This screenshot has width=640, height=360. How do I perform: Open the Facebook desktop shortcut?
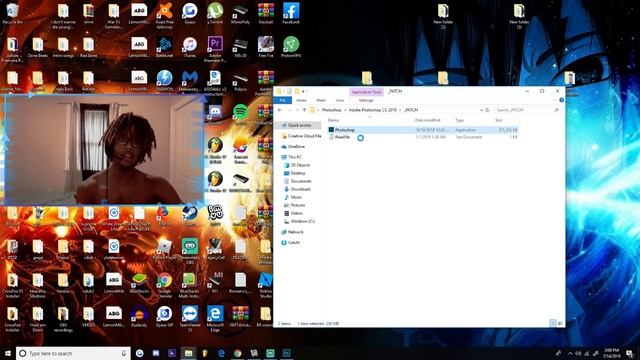point(291,13)
